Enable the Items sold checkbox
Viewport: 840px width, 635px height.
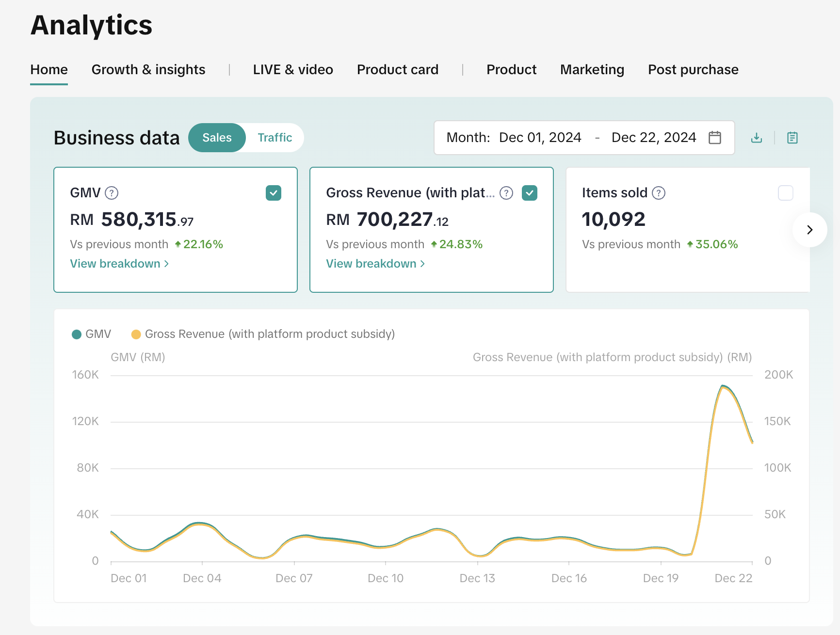pyautogui.click(x=785, y=193)
